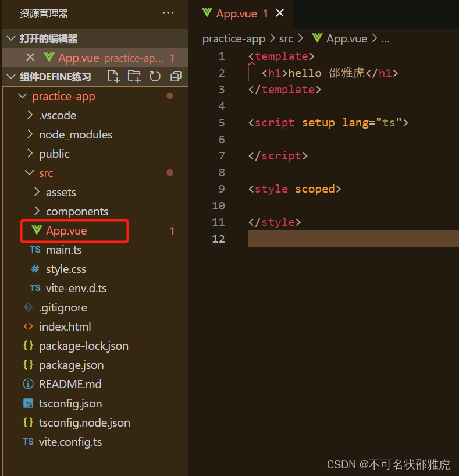Viewport: 459px width, 476px height.
Task: Refresh the explorer file tree
Action: (x=155, y=76)
